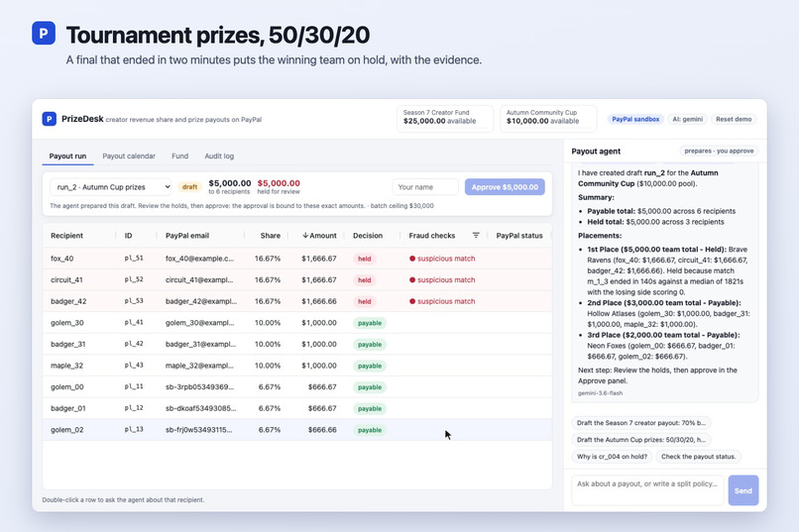799x532 pixels.
Task: Choose suggestion Draft the Season 7 creator payout
Action: click(641, 423)
